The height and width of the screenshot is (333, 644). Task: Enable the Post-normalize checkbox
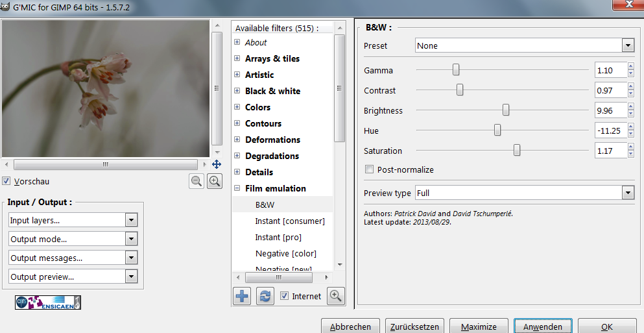pos(369,169)
